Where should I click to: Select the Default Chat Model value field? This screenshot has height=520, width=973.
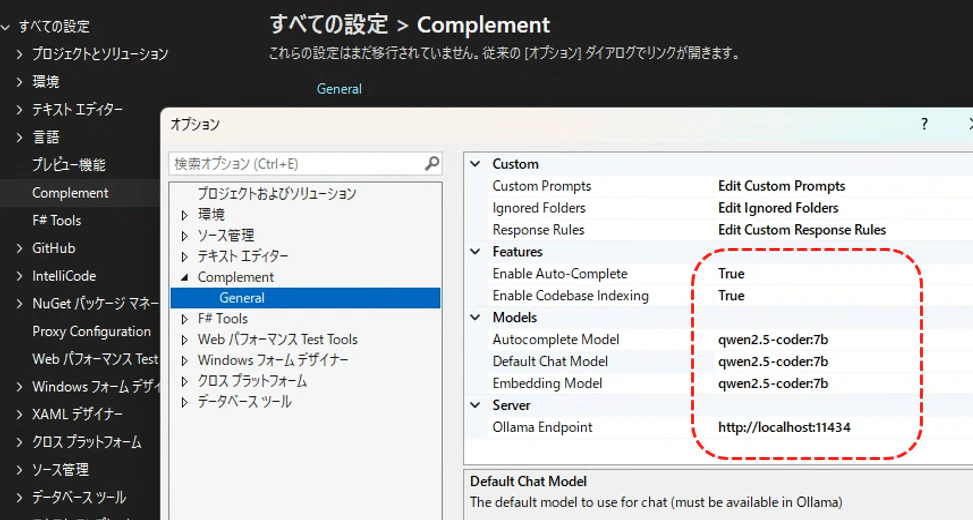coord(773,361)
